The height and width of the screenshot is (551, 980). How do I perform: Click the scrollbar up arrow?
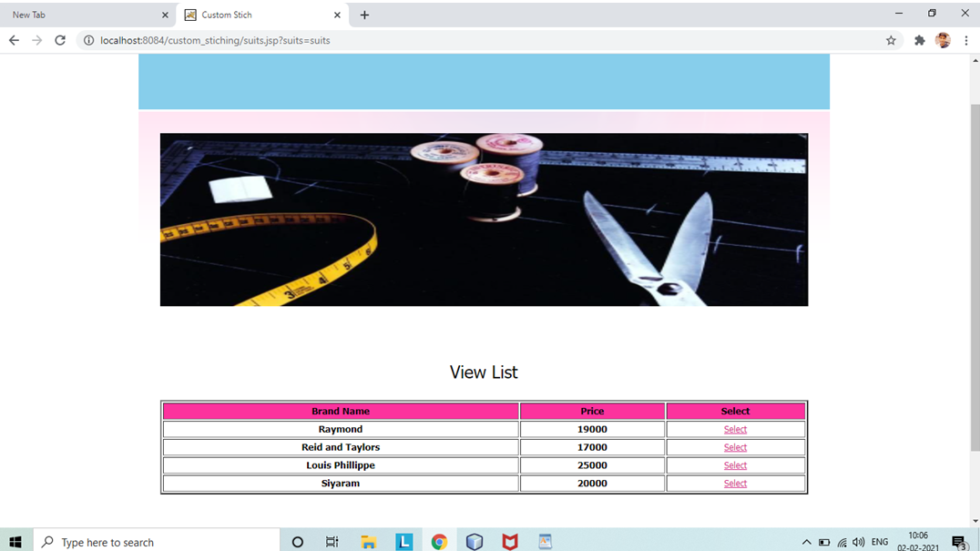975,61
